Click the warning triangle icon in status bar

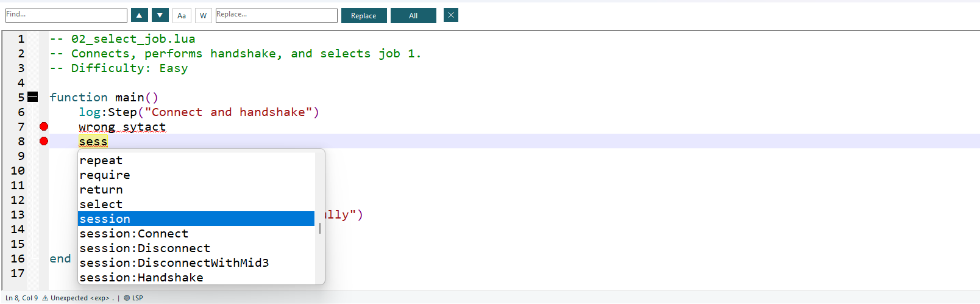45,298
